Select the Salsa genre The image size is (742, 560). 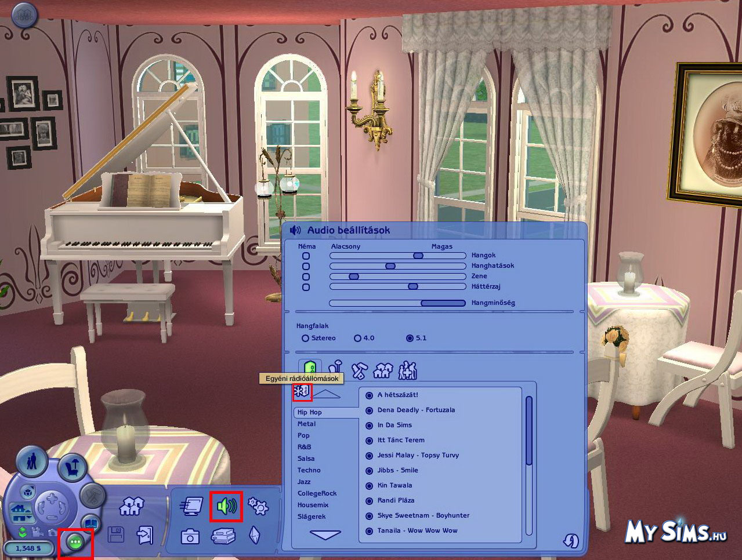(x=306, y=459)
